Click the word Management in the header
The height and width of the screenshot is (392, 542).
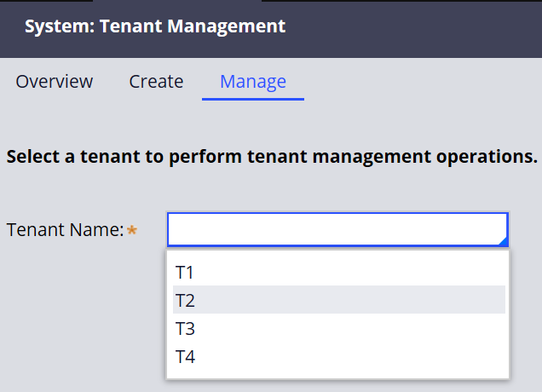tap(227, 26)
